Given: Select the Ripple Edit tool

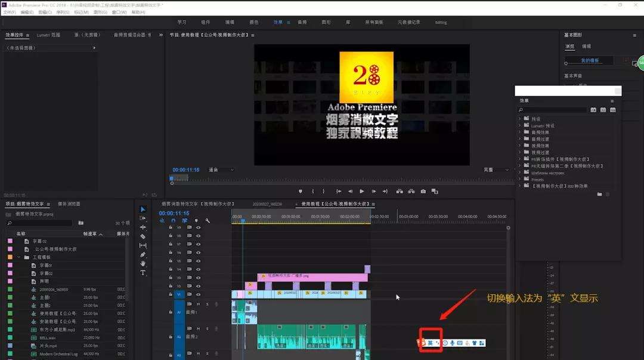Looking at the screenshot, I should click(x=143, y=227).
